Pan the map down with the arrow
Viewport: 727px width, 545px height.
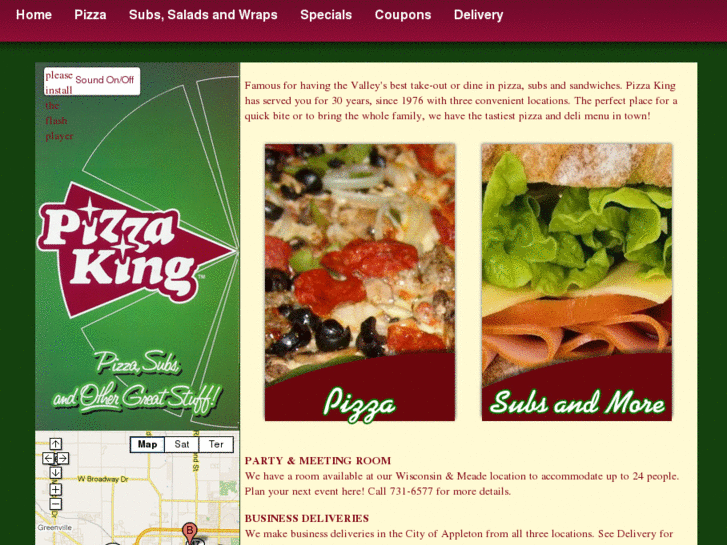pos(55,473)
